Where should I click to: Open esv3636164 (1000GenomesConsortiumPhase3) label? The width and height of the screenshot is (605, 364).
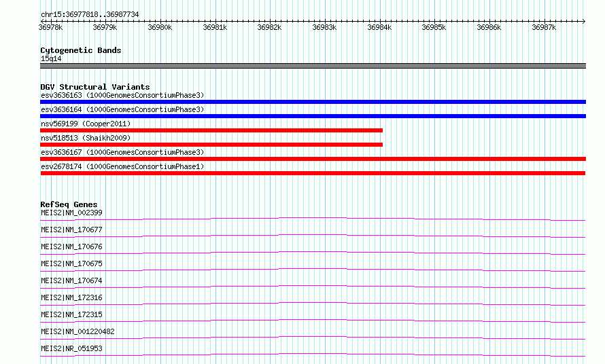(122, 109)
